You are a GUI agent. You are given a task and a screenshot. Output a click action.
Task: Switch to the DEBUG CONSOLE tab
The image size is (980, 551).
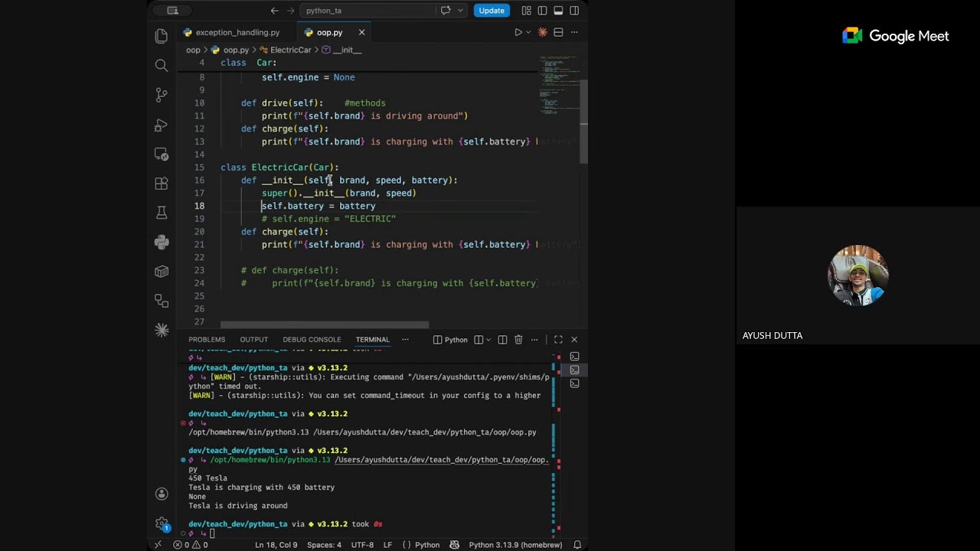coord(312,340)
